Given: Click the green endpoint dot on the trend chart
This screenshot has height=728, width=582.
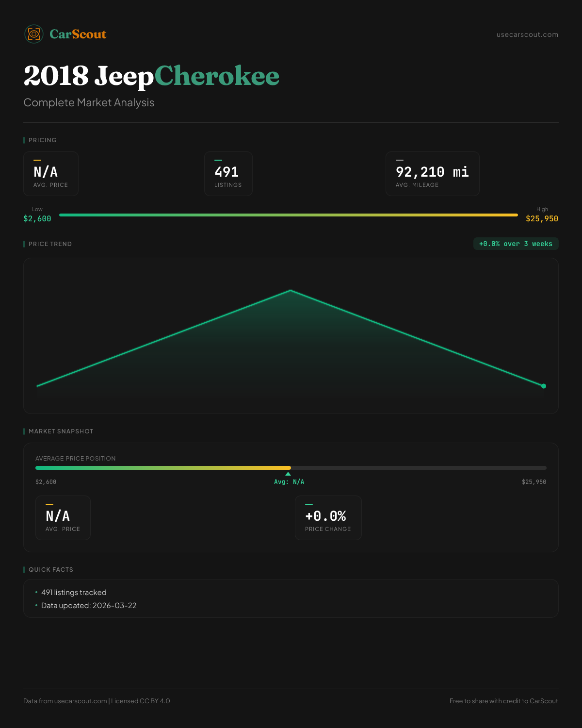Looking at the screenshot, I should tap(543, 386).
